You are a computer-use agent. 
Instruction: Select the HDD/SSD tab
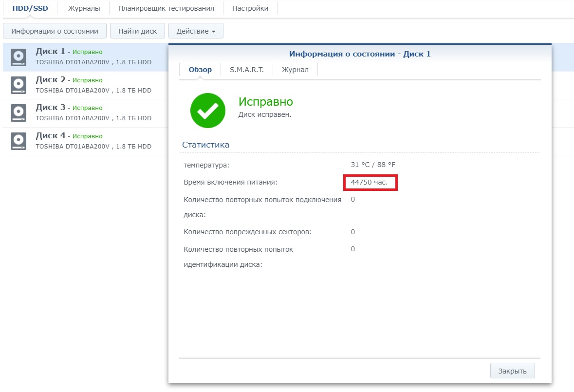(30, 8)
